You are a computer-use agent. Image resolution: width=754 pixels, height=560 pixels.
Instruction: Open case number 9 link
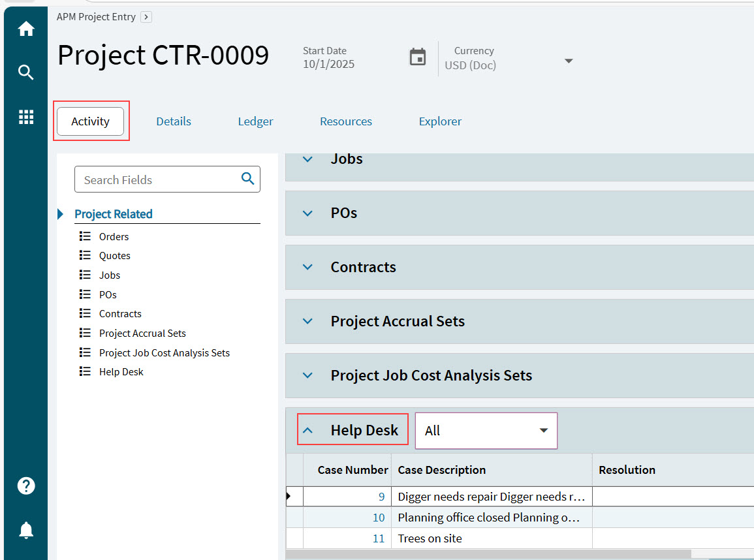click(x=381, y=497)
